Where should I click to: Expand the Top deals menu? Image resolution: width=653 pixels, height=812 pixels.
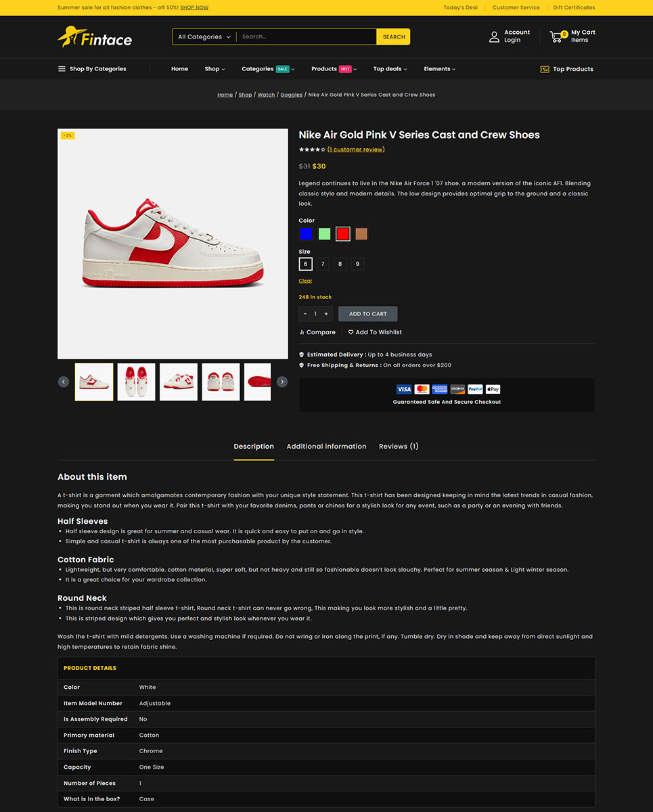tap(390, 69)
